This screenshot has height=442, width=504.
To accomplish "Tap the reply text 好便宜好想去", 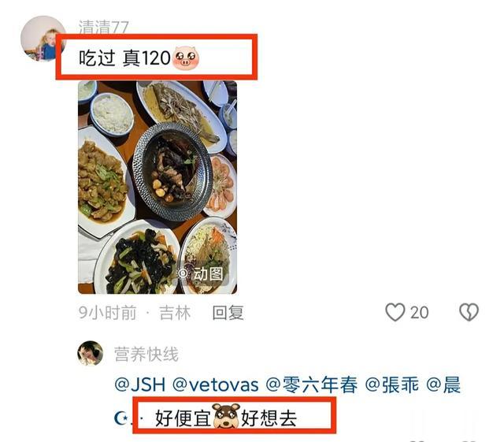I will pyautogui.click(x=226, y=418).
